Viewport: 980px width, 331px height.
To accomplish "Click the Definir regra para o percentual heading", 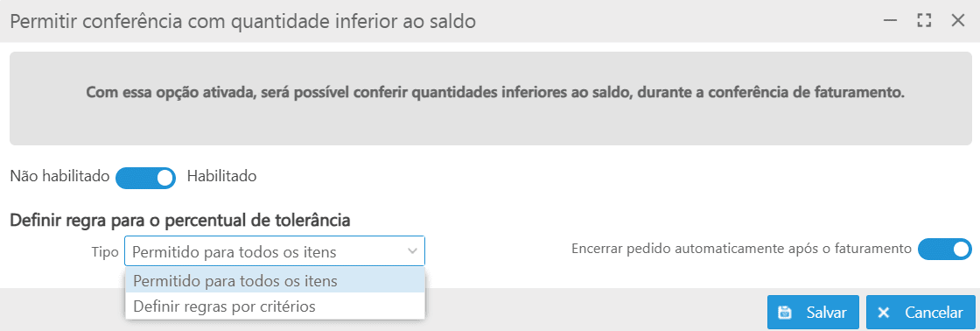I will tap(180, 221).
